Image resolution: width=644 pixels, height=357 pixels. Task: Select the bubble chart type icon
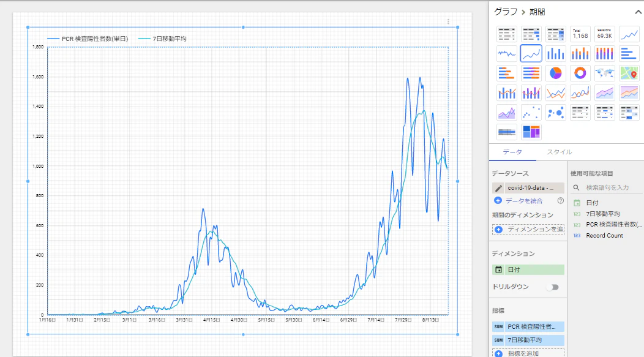point(555,112)
